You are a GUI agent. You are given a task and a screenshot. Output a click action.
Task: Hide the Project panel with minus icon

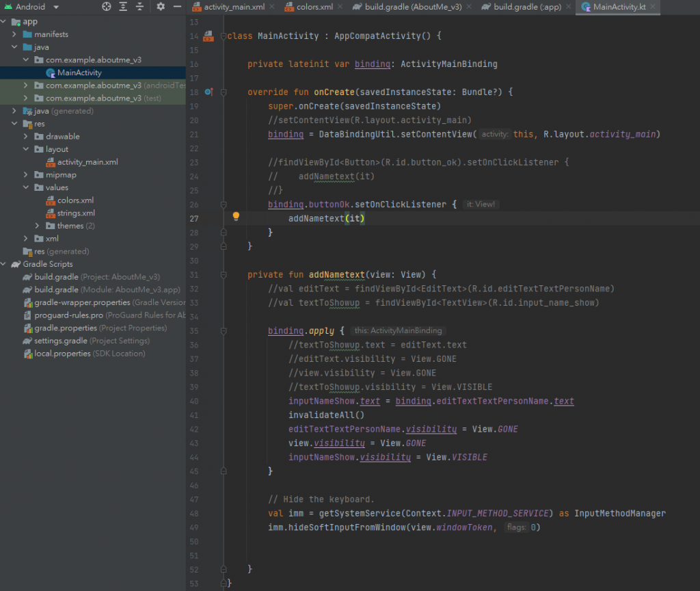177,7
